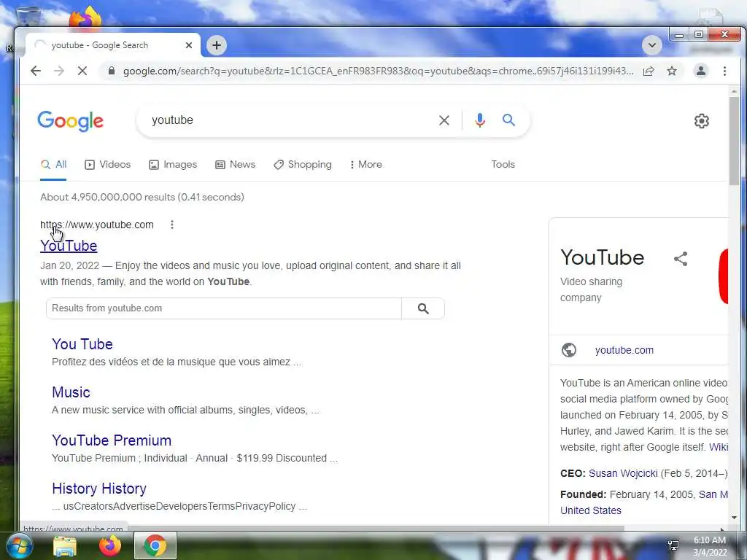Click the Chrome taskbar icon
Viewport: 747px width, 560px height.
click(x=155, y=545)
